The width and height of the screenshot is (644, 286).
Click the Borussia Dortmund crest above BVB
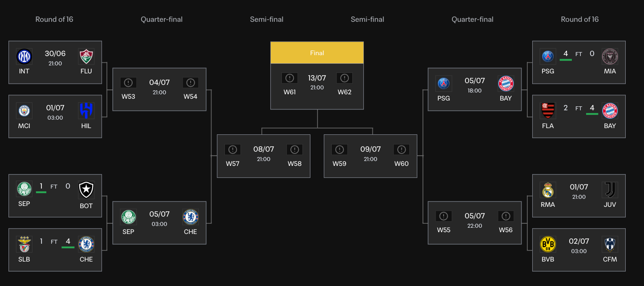coord(548,244)
